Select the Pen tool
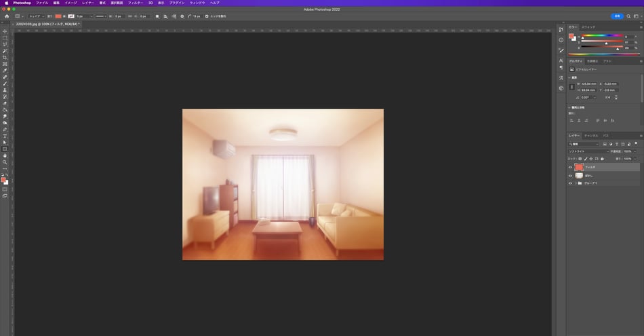644x336 pixels. pos(5,130)
